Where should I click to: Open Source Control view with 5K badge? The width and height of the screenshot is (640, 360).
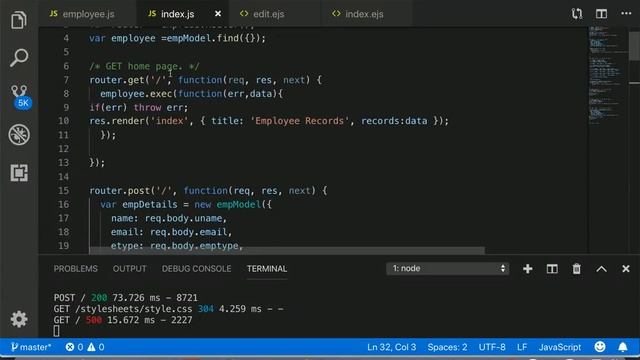tap(20, 96)
